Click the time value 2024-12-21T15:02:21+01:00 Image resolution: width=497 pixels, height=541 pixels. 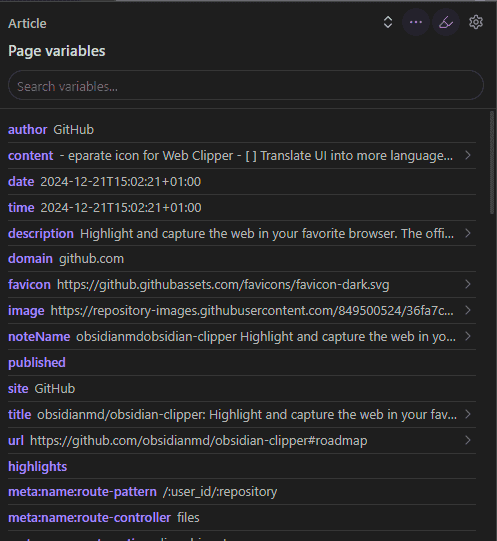click(x=121, y=208)
